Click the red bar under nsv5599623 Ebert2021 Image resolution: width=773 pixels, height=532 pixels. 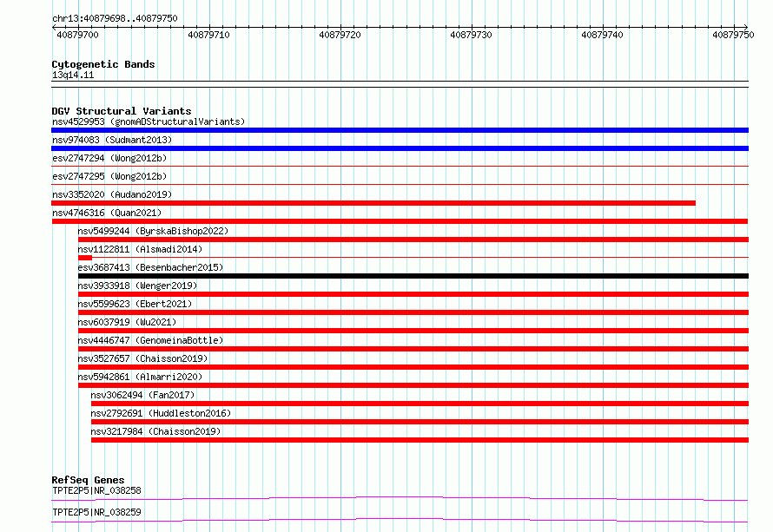pos(413,312)
